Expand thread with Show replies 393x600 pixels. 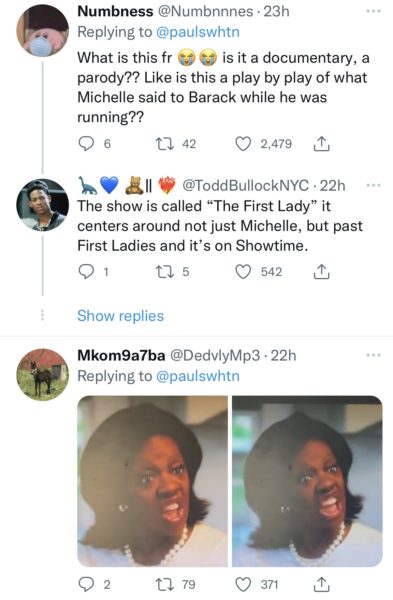tap(120, 316)
